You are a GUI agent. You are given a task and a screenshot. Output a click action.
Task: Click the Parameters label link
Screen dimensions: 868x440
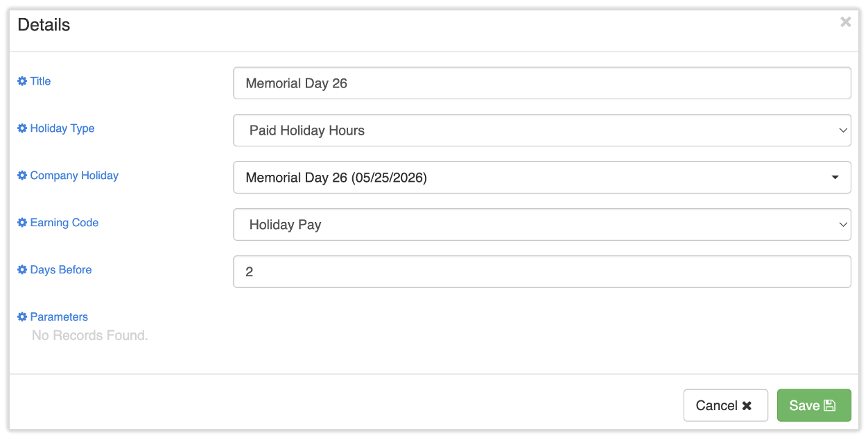click(59, 317)
